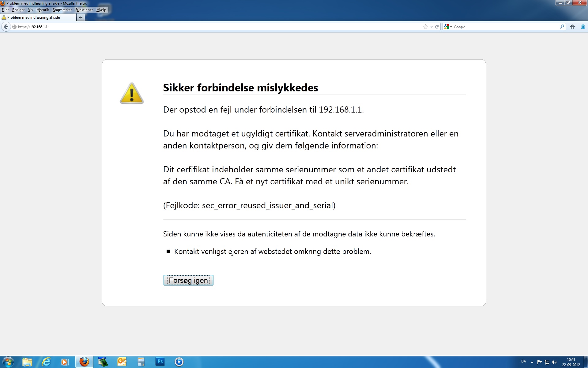This screenshot has width=588, height=368.
Task: Open the Bogmærker menu
Action: point(62,10)
